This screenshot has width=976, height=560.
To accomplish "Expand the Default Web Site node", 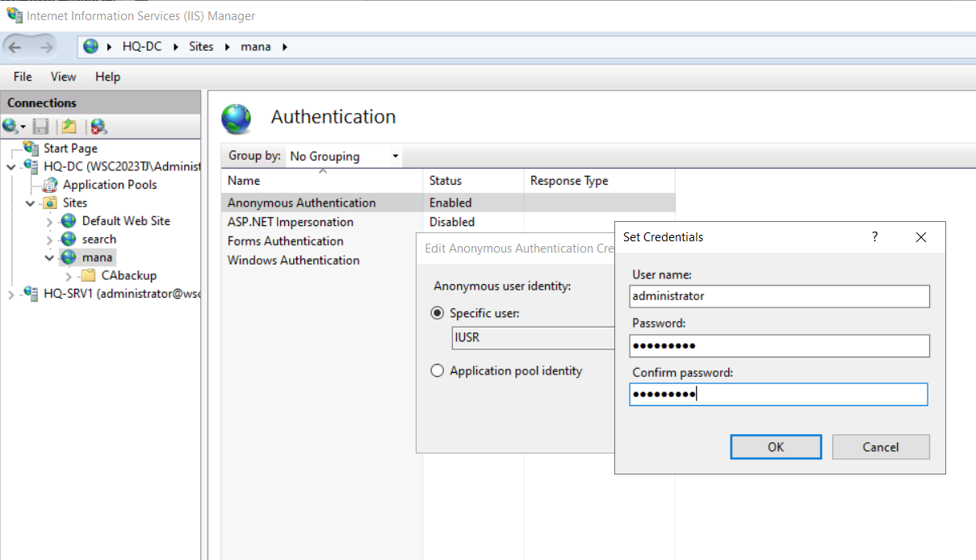I will [50, 221].
